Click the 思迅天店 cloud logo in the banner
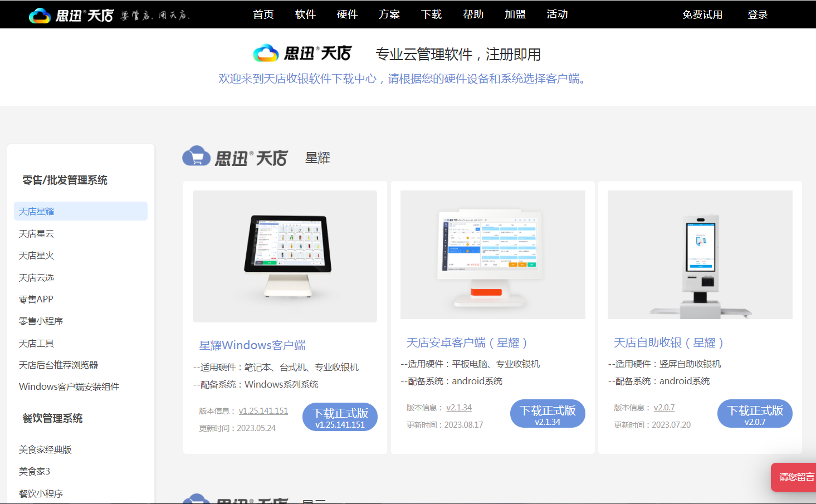The width and height of the screenshot is (816, 504). click(266, 53)
